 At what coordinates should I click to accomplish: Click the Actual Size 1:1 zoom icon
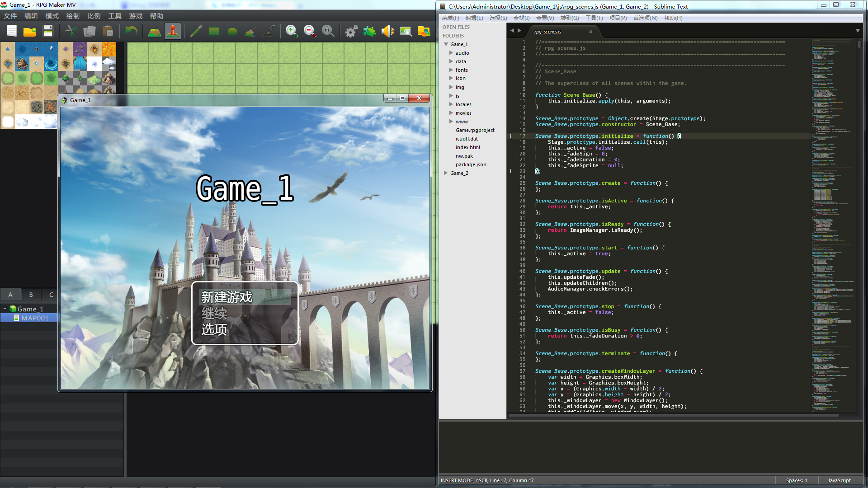pyautogui.click(x=328, y=31)
